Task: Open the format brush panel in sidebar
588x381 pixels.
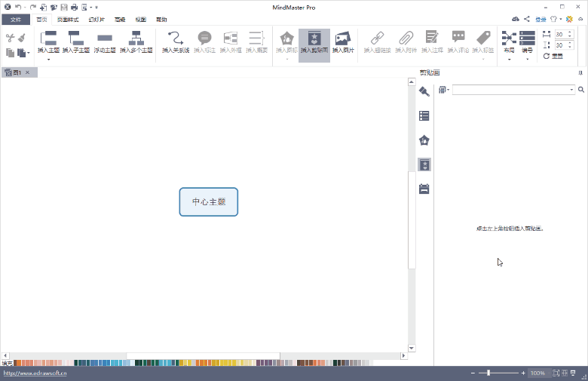Action: [424, 91]
